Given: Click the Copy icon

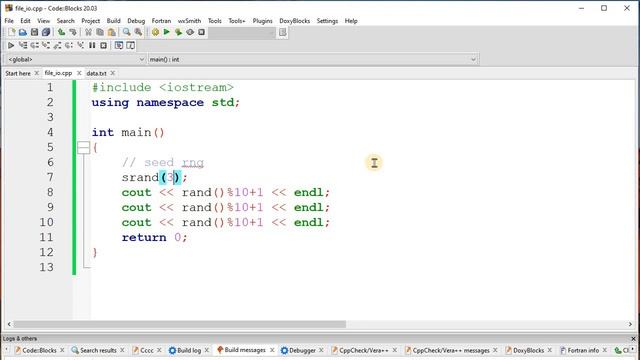Looking at the screenshot, I should pyautogui.click(x=100, y=32).
